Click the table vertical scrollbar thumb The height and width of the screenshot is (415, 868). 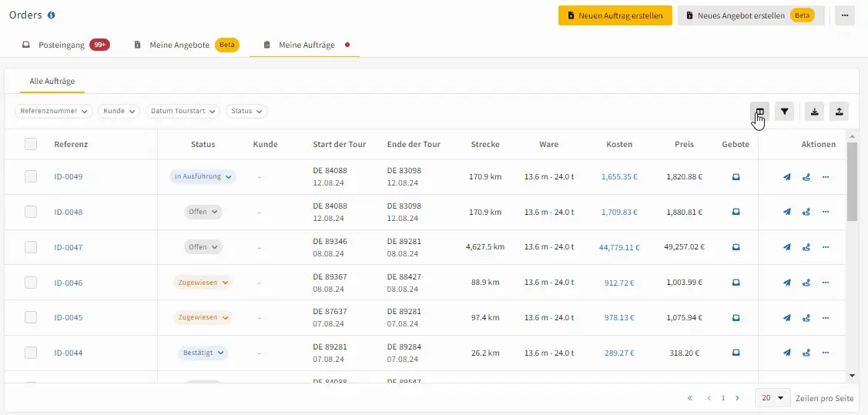click(852, 181)
